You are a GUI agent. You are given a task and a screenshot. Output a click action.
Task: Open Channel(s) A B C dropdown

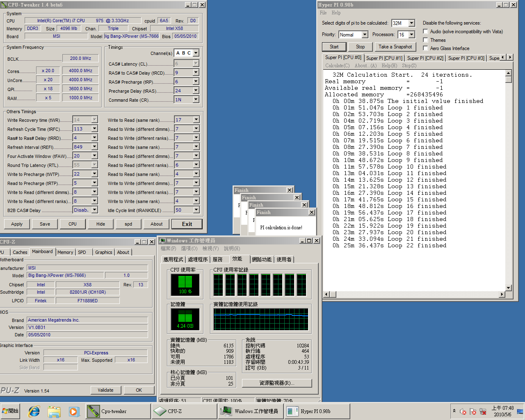pyautogui.click(x=196, y=53)
